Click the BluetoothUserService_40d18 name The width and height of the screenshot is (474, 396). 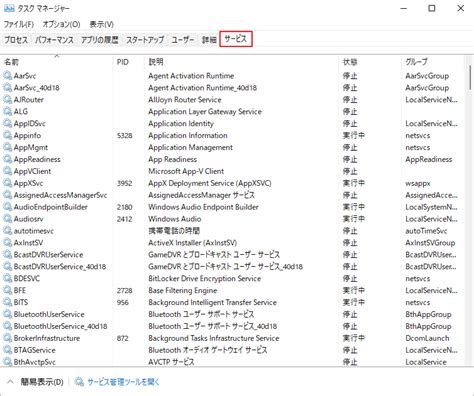click(60, 326)
